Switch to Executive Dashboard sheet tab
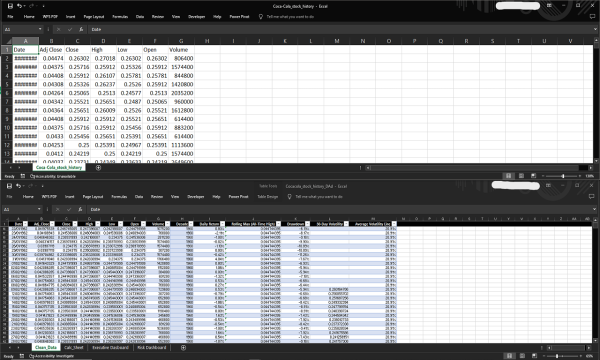Viewport: 600px width, 360px height. 110,347
